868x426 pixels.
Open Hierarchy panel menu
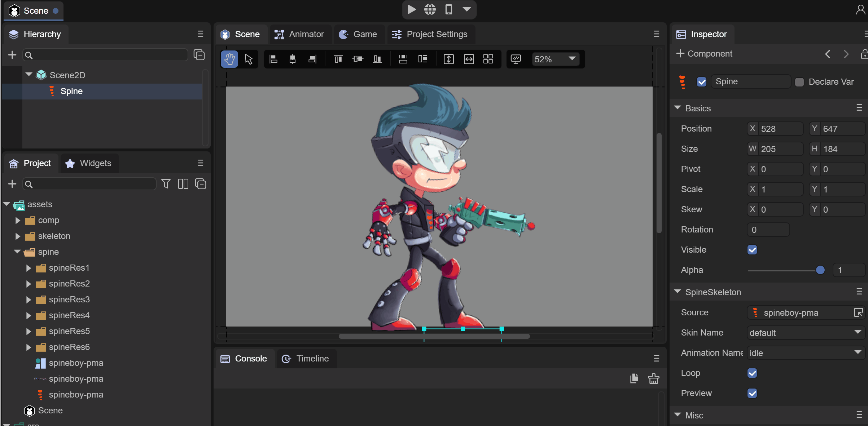201,34
